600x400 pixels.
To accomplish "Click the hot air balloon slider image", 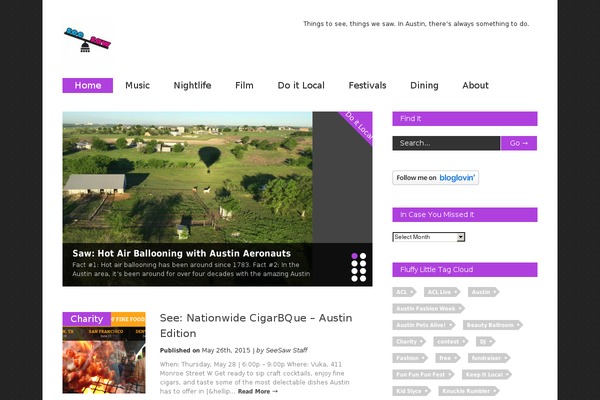I will point(188,177).
